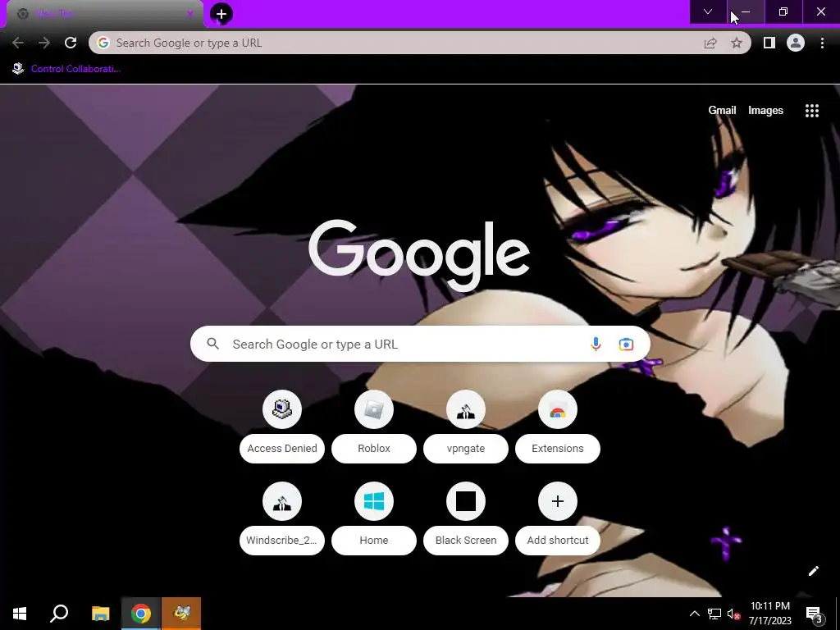The height and width of the screenshot is (630, 840).
Task: Open the Home shortcut icon
Action: point(374,501)
